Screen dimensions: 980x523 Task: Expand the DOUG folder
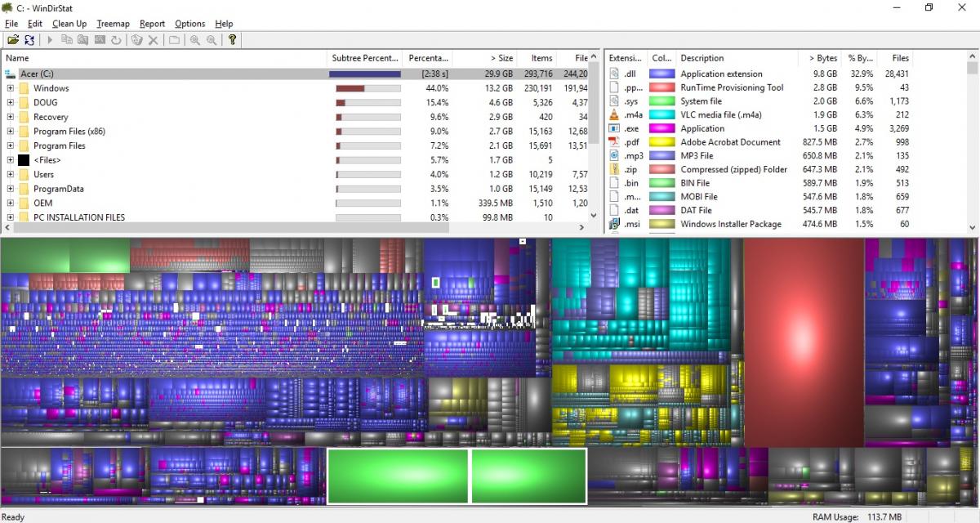point(11,102)
